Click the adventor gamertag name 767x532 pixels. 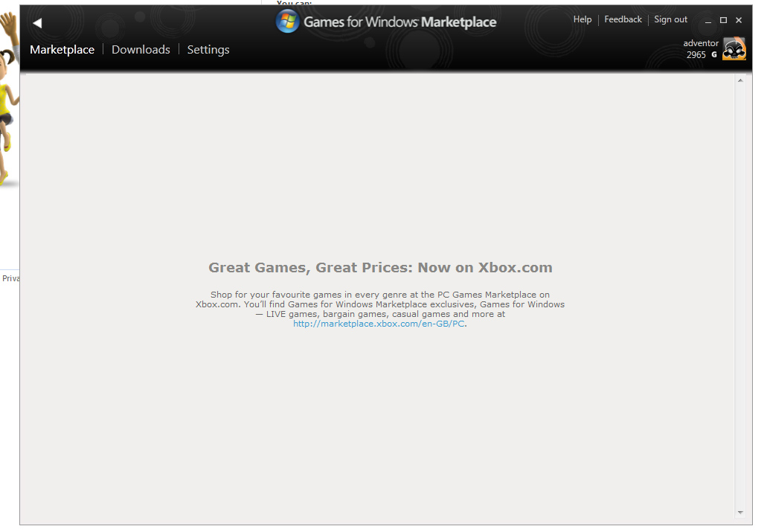(x=701, y=43)
